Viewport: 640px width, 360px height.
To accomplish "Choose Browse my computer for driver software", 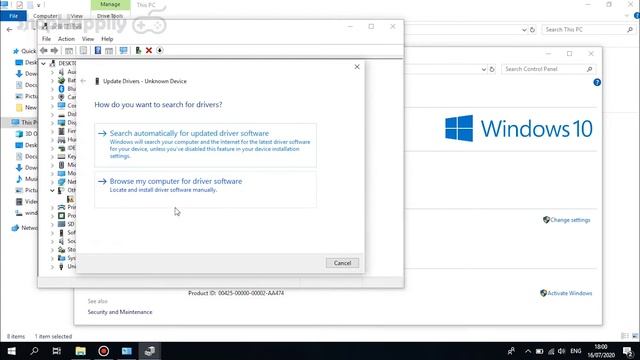I will coord(205,189).
